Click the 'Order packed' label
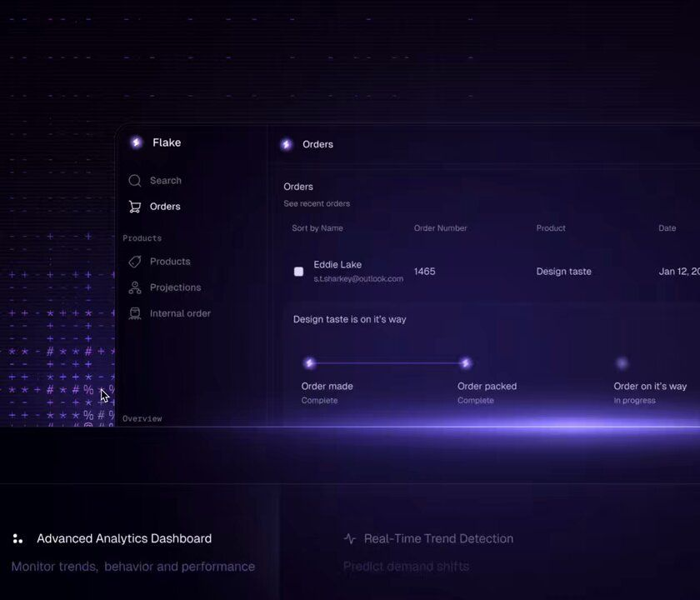700x600 pixels. pos(487,386)
